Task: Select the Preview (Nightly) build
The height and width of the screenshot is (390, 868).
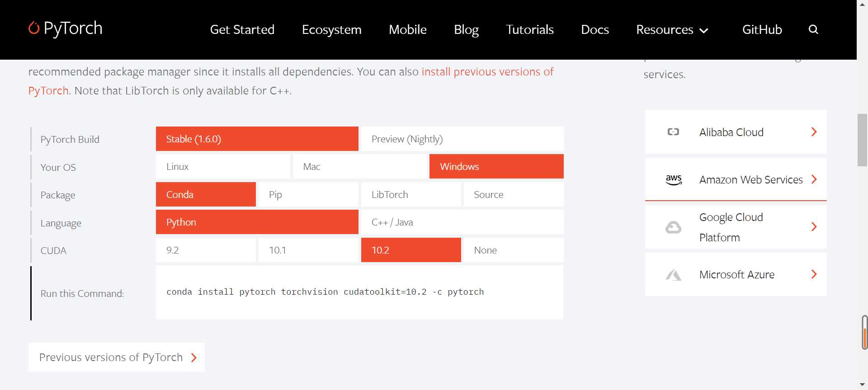Action: pos(462,139)
